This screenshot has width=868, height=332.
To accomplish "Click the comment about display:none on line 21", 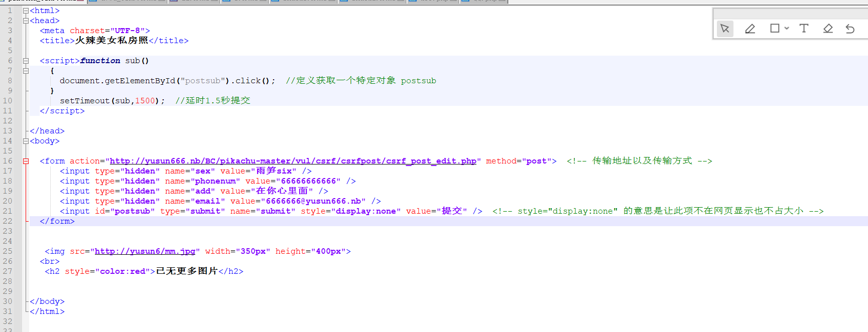I will (x=658, y=211).
